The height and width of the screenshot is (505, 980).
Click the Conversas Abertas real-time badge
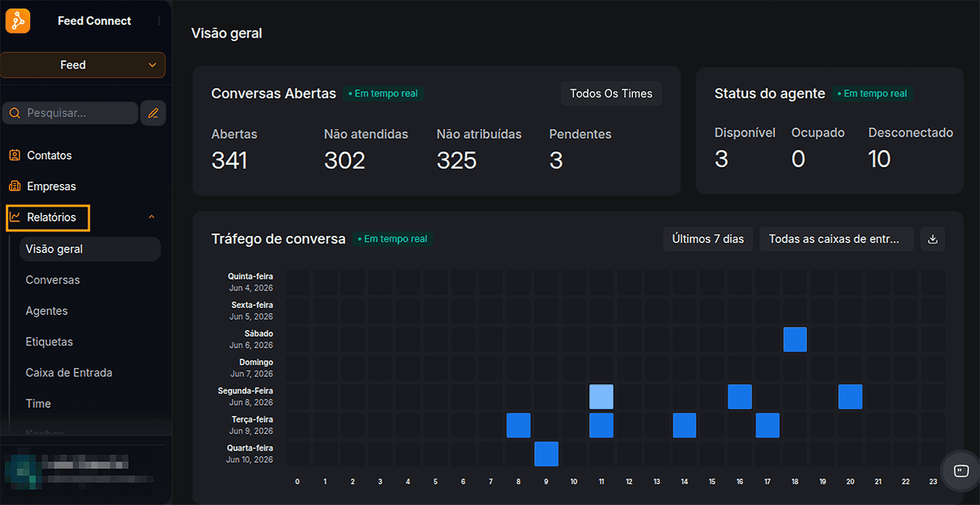383,94
